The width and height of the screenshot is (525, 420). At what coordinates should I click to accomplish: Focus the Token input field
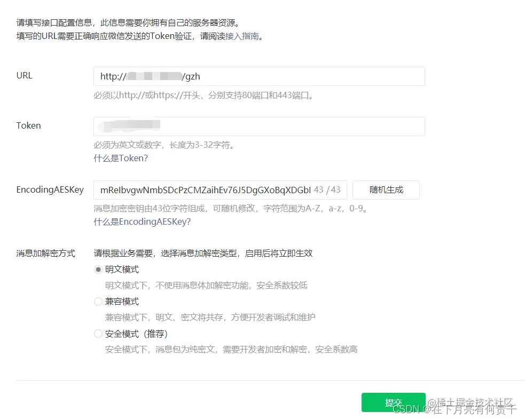pos(259,126)
